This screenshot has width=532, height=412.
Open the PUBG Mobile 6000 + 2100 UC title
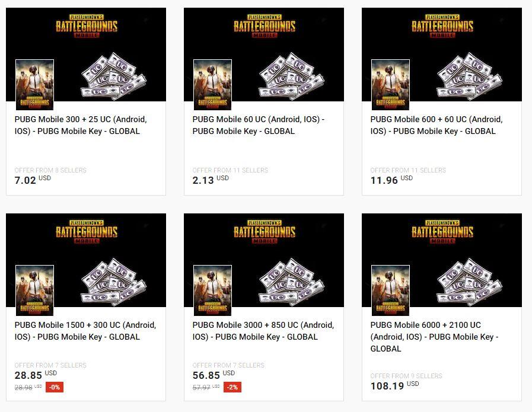click(434, 337)
